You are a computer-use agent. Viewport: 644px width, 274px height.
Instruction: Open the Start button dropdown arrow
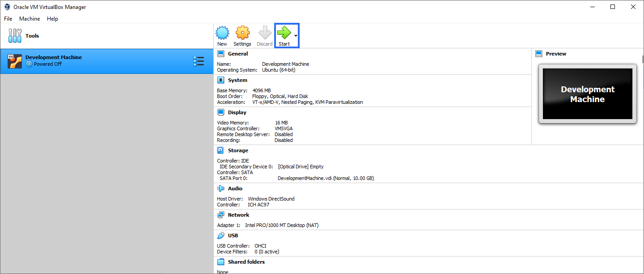point(296,36)
